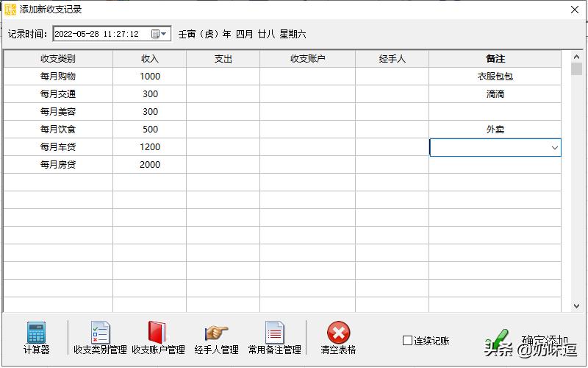
Task: Select the 每月美容 category cell
Action: (x=58, y=112)
